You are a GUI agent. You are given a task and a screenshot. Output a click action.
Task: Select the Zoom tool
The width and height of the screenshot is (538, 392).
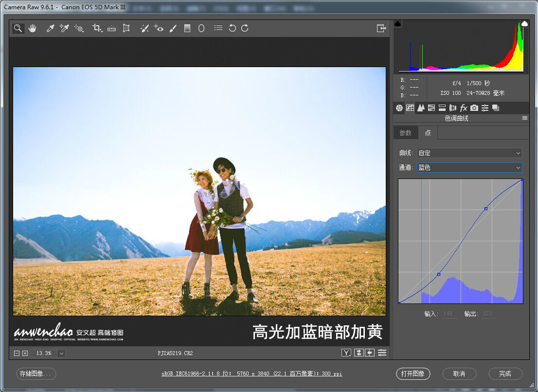pyautogui.click(x=18, y=28)
